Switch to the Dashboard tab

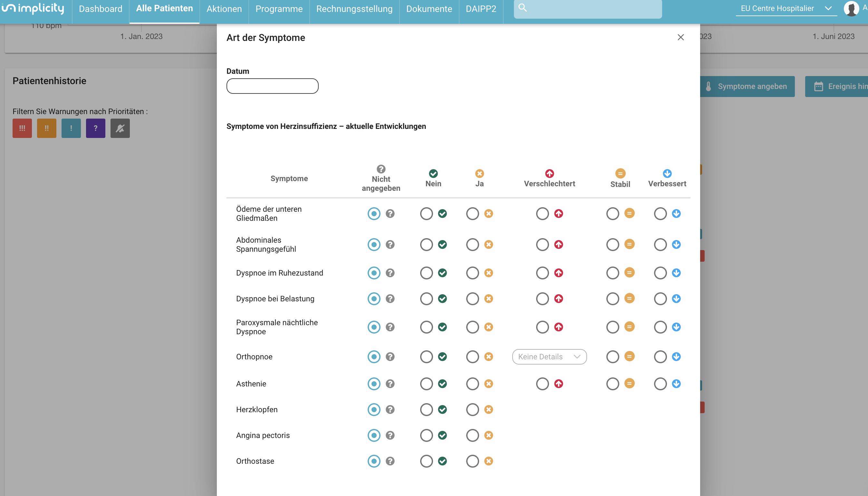[x=101, y=9]
